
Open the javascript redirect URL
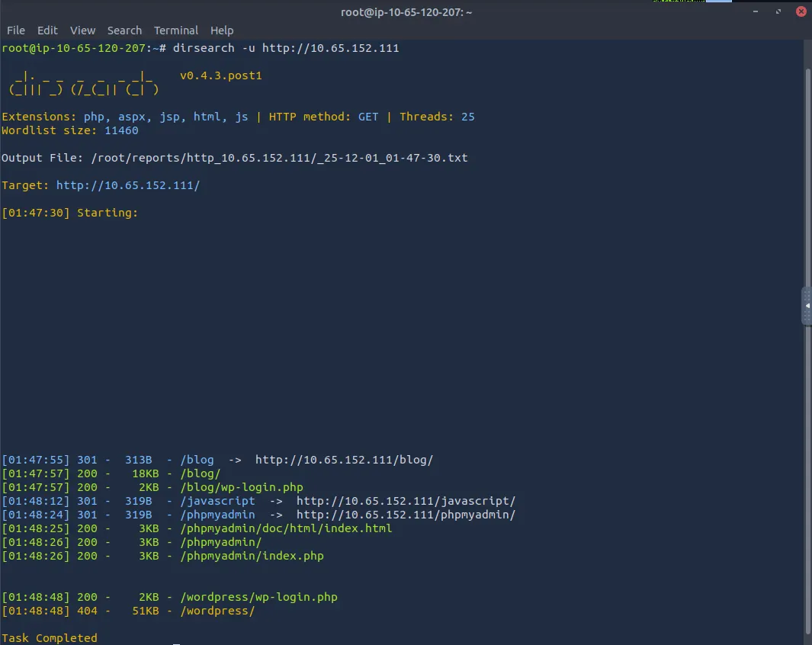[406, 501]
